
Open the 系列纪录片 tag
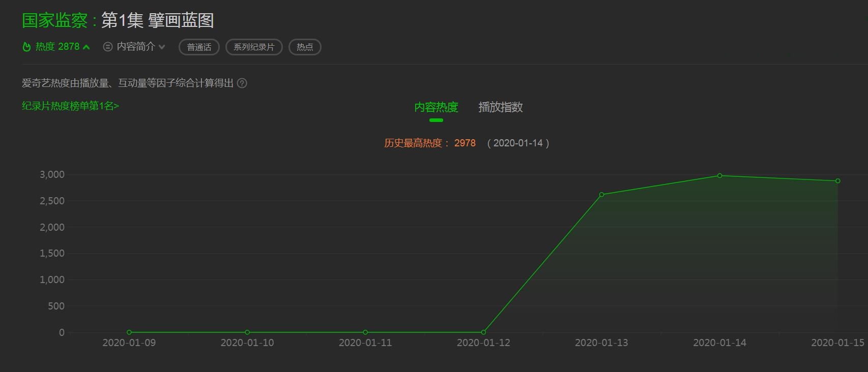pos(254,47)
